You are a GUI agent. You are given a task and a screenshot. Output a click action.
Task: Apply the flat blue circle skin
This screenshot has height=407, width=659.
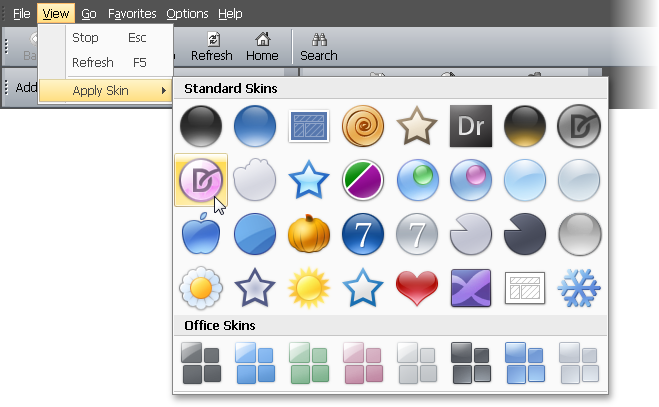(255, 234)
